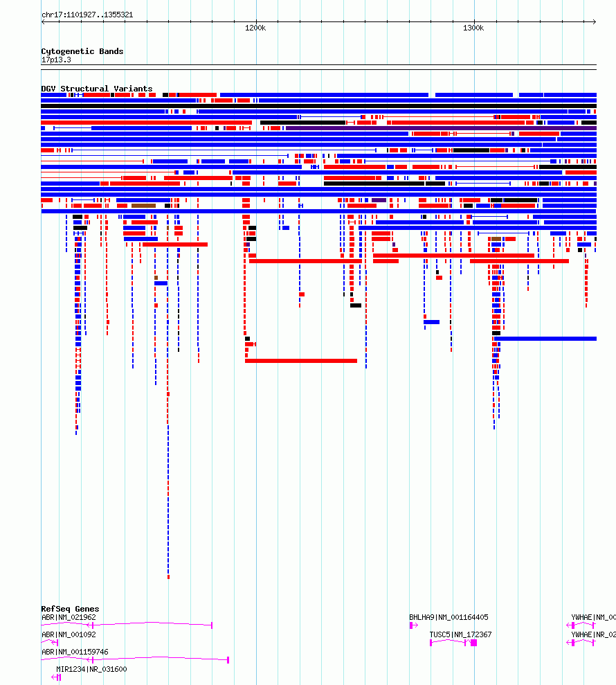Click the long purple variant bar
The height and width of the screenshot is (685, 616).
[x=441, y=128]
